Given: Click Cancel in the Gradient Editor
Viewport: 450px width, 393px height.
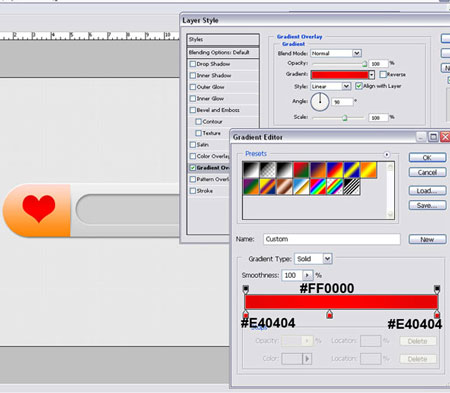Looking at the screenshot, I should pos(427,172).
